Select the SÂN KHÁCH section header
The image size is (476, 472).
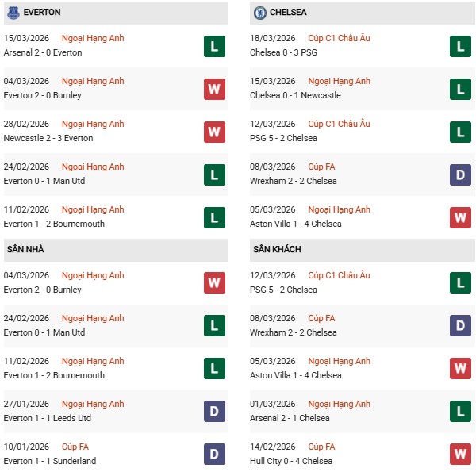click(x=277, y=249)
